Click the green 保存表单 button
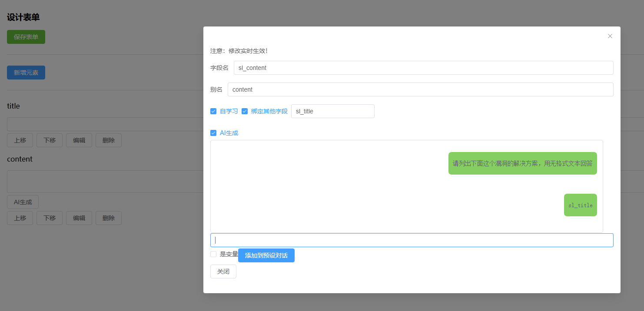644x311 pixels. [26, 37]
